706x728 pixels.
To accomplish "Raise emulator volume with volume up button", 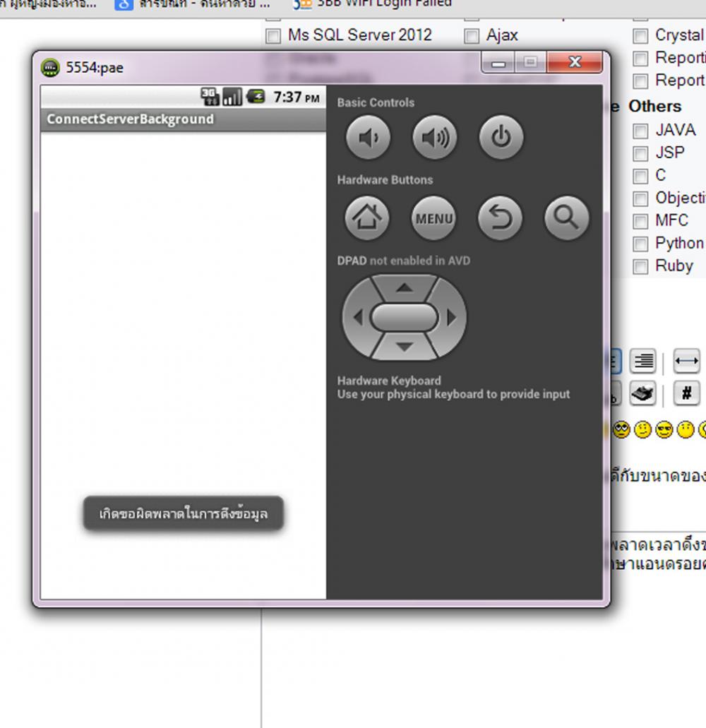I will tap(435, 138).
